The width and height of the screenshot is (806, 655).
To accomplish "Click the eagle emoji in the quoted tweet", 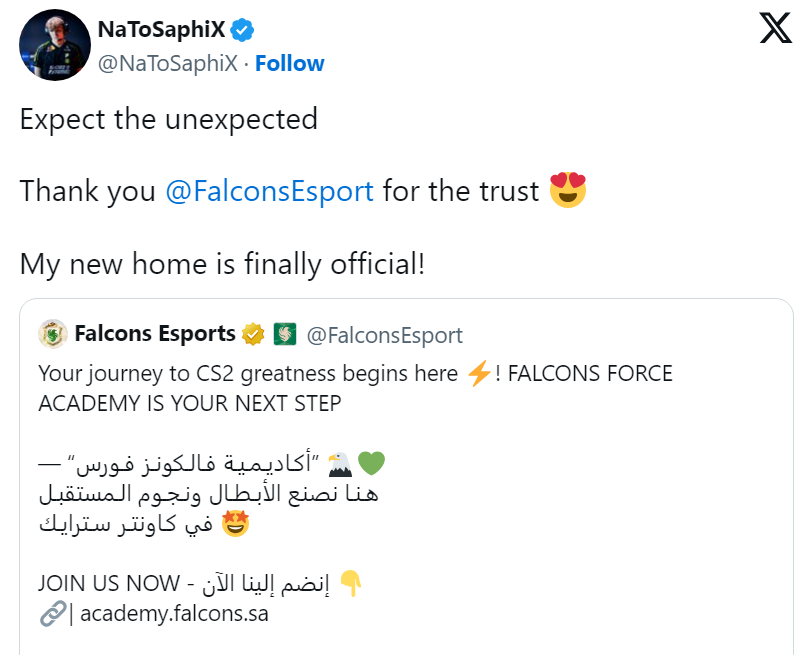I will coord(339,463).
